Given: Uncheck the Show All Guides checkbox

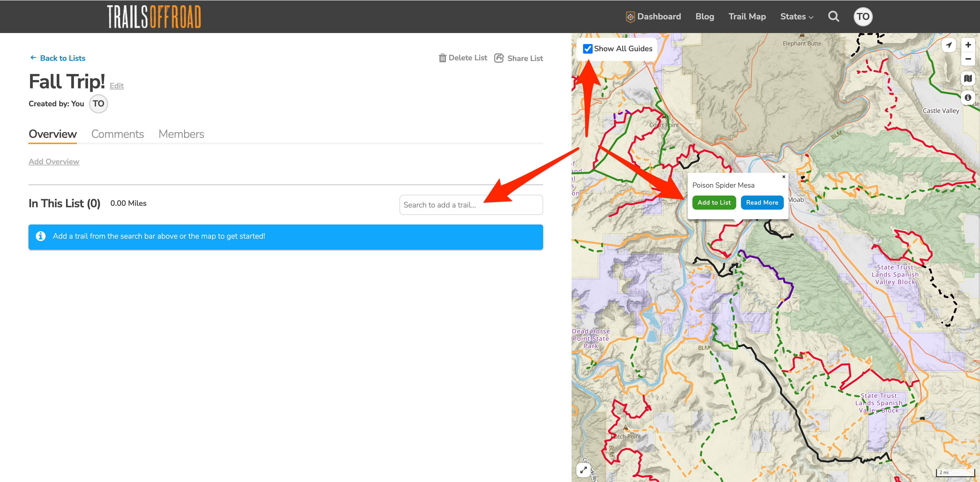Looking at the screenshot, I should pos(588,49).
